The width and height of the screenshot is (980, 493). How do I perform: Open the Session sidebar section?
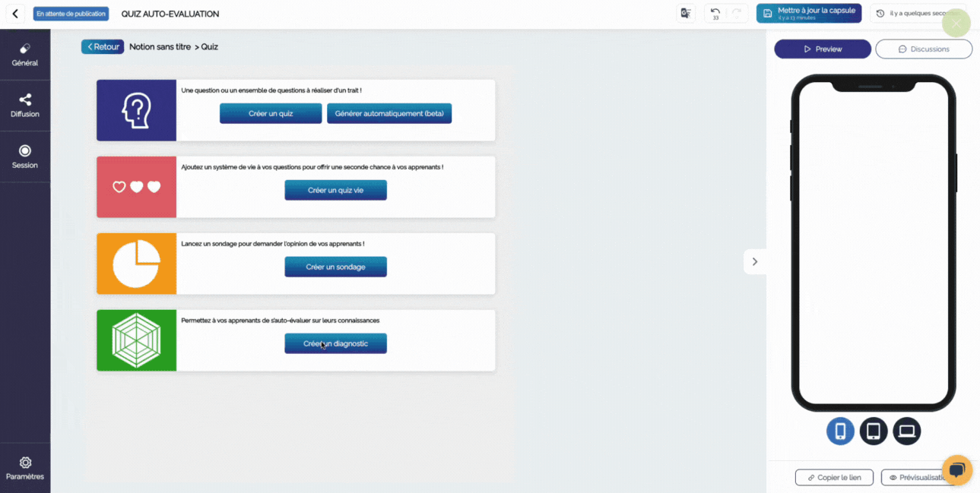(x=25, y=156)
